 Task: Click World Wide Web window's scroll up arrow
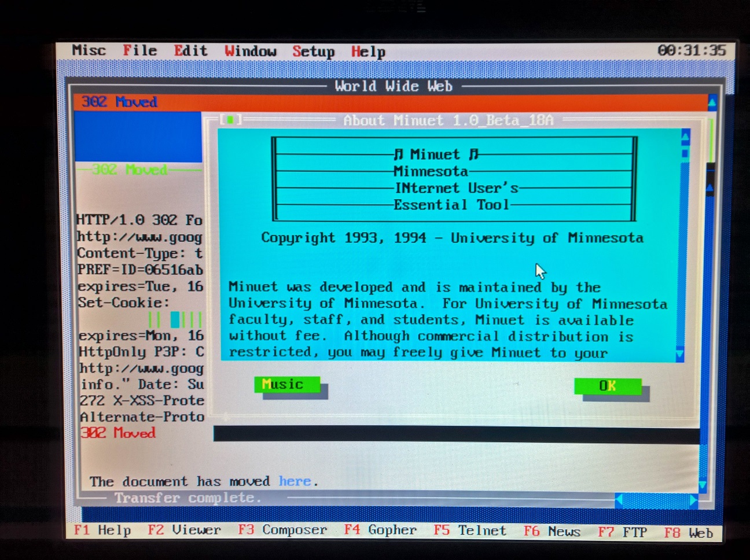click(712, 103)
